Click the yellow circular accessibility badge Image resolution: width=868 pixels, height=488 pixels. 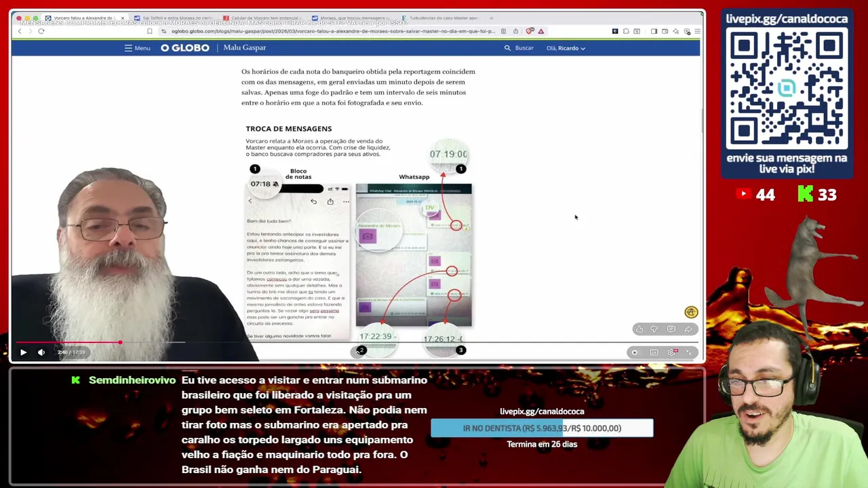tap(691, 312)
